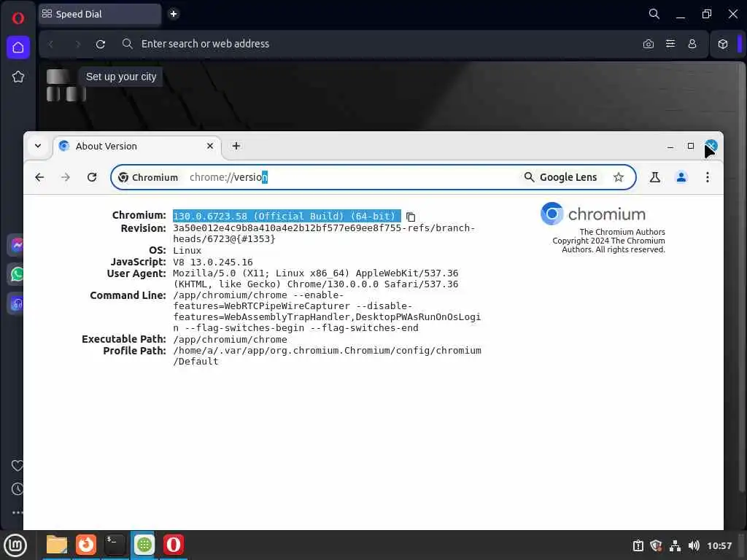Open Chromium profile avatar menu
Screen dimensions: 747x560
[x=681, y=177]
